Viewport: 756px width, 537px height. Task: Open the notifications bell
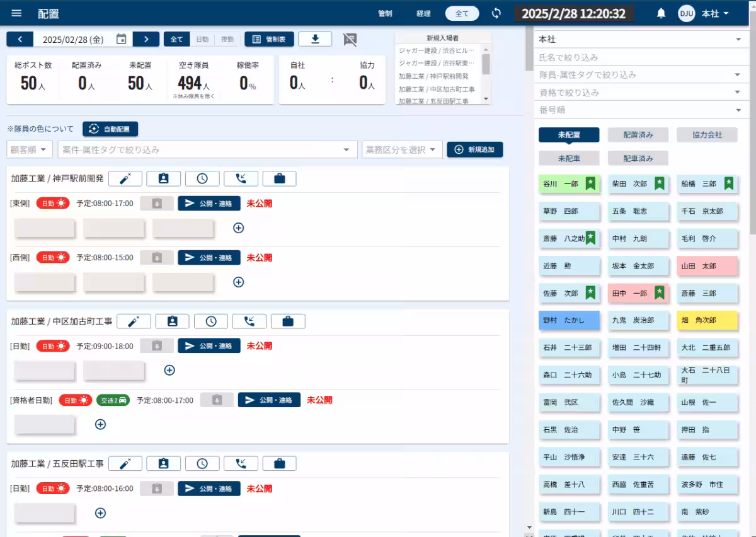pyautogui.click(x=661, y=13)
